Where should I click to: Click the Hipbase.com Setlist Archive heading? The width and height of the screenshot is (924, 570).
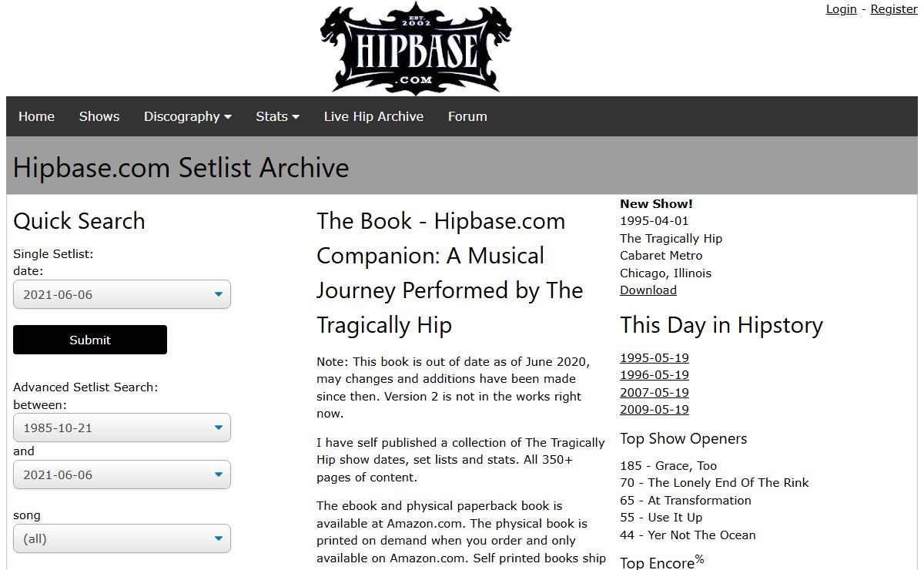point(181,167)
